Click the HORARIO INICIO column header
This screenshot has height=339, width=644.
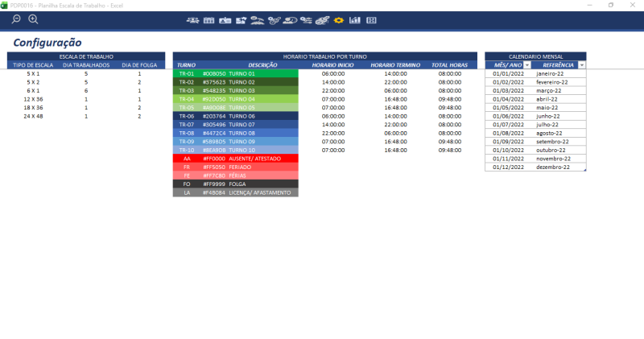pos(333,64)
